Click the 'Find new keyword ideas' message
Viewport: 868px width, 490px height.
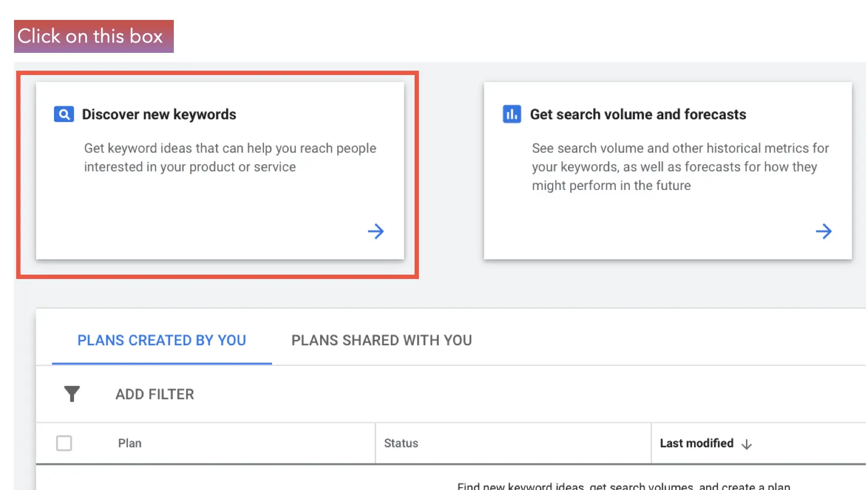pos(624,486)
